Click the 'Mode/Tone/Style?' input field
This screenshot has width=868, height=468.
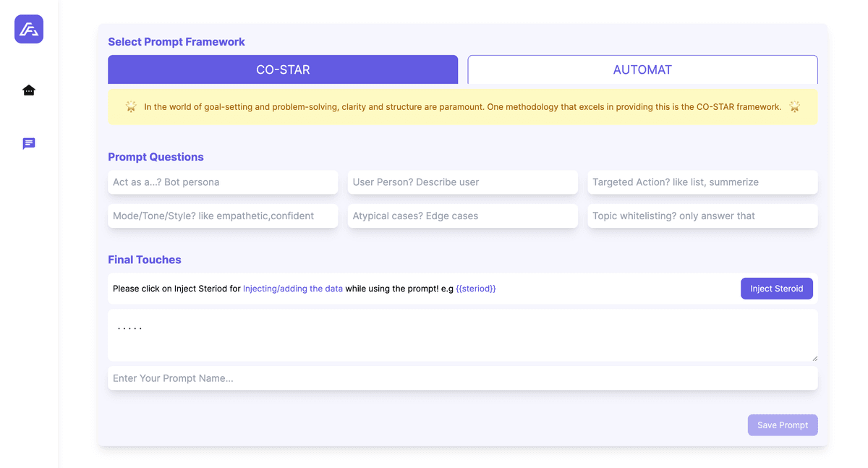pyautogui.click(x=223, y=216)
